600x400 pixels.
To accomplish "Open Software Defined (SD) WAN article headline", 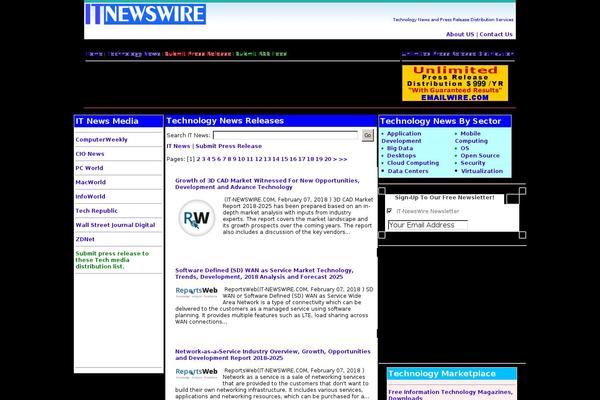I will (264, 274).
